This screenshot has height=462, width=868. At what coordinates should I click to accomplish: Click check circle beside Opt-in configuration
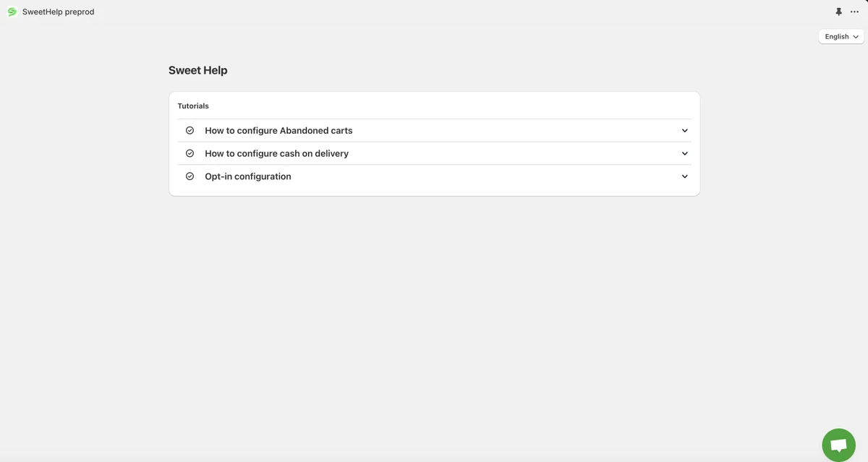pyautogui.click(x=190, y=176)
